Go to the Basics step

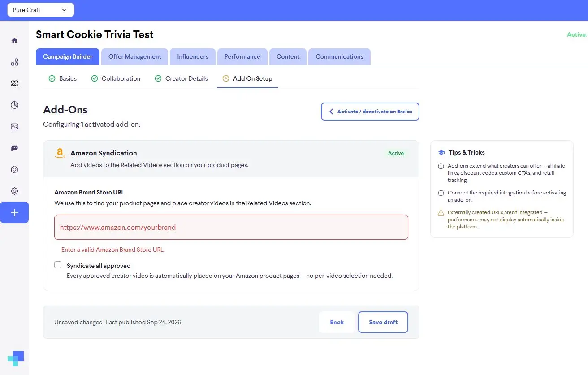pyautogui.click(x=63, y=78)
